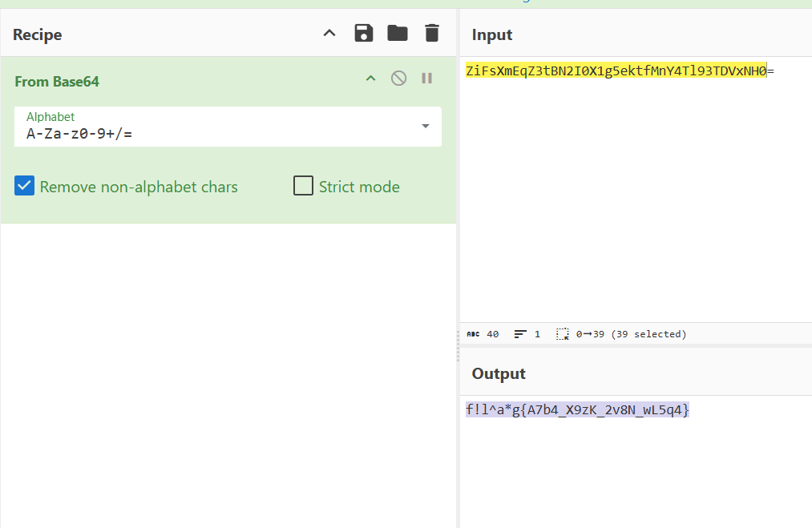Clear the recipe with the trash icon
The width and height of the screenshot is (812, 528).
pyautogui.click(x=432, y=33)
